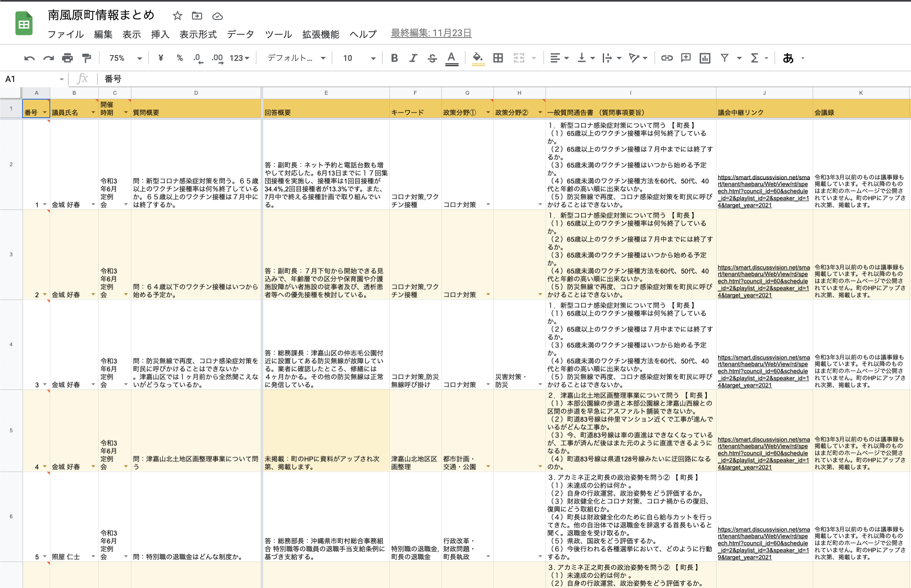Click the 津嘉山北地区区画整理 keyword cell
This screenshot has height=588, width=911.
click(x=415, y=431)
